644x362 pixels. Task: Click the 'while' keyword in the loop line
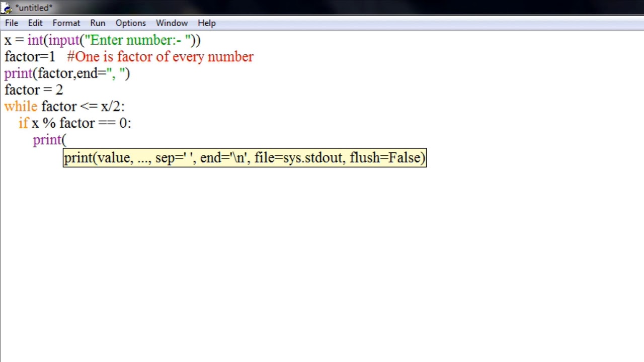tap(21, 107)
